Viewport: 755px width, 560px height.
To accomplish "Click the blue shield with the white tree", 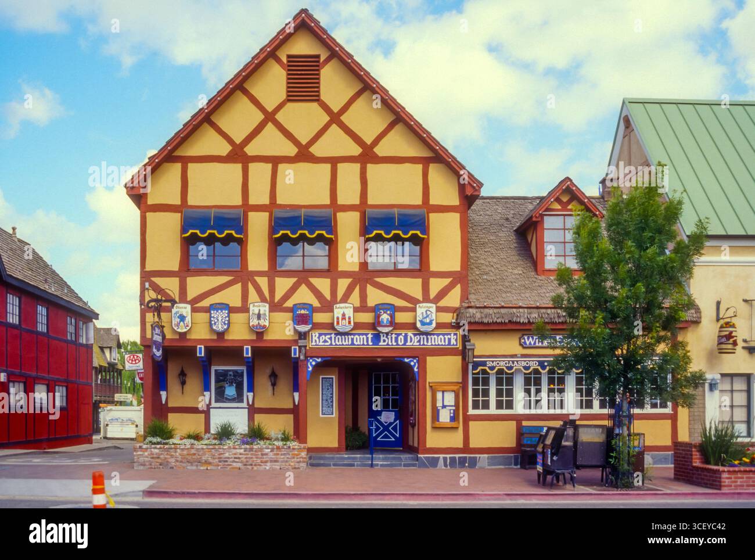I will point(219,317).
